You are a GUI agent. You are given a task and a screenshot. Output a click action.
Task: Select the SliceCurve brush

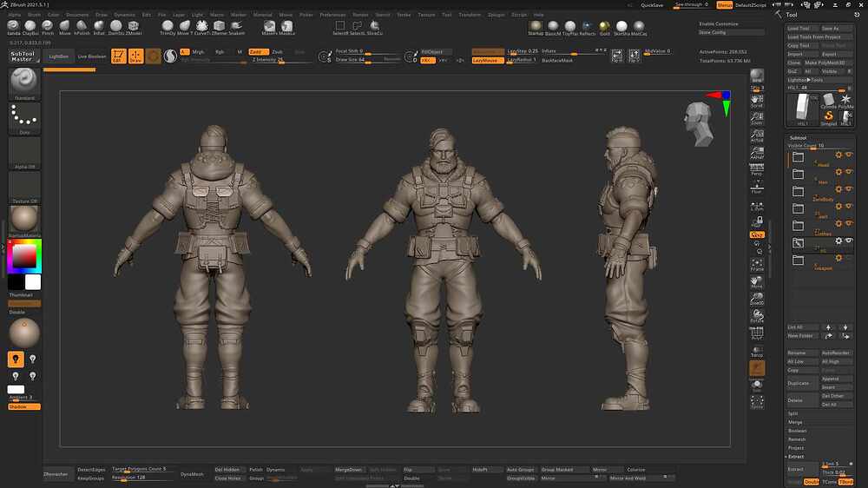[375, 28]
